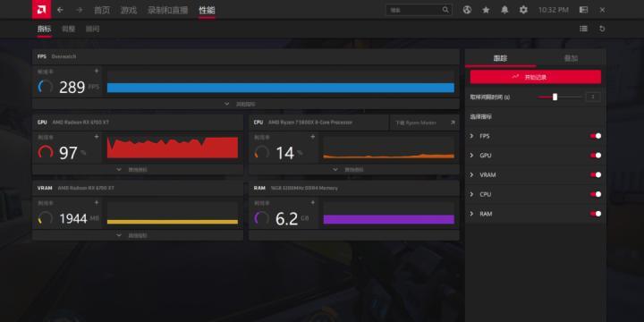This screenshot has width=644, height=322.
Task: Go back with the left arrow icon
Action: click(x=61, y=10)
